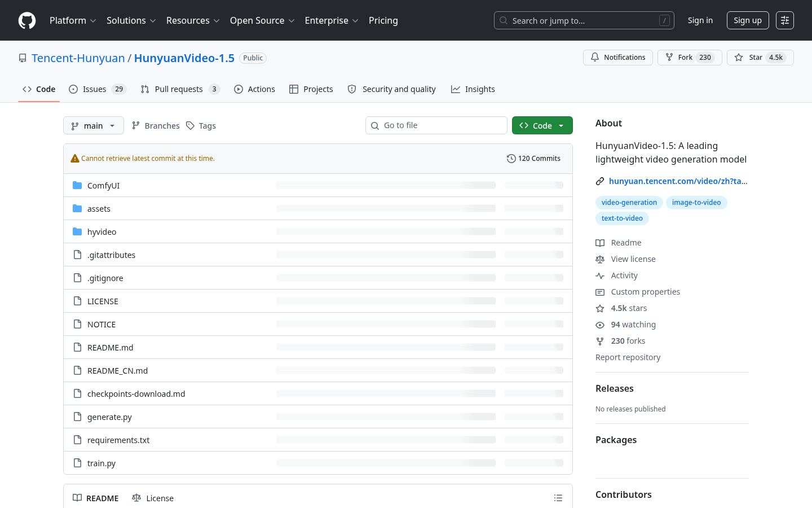Viewport: 812px width, 508px height.
Task: Open the Platform menu
Action: pyautogui.click(x=73, y=20)
